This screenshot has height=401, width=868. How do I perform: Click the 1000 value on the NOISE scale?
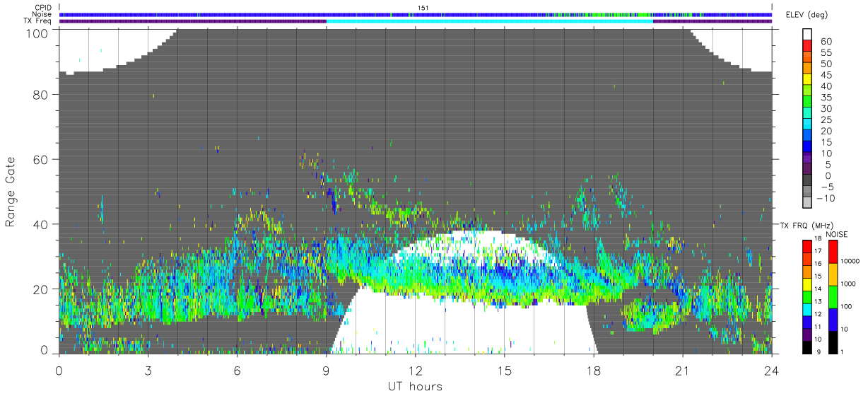tap(848, 284)
